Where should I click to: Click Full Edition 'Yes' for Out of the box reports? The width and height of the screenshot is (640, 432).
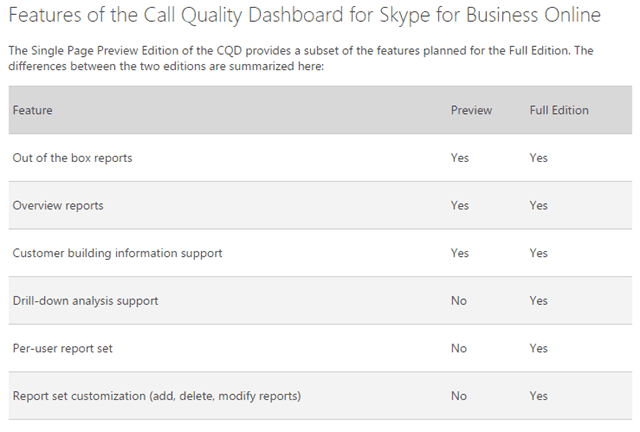(x=539, y=158)
